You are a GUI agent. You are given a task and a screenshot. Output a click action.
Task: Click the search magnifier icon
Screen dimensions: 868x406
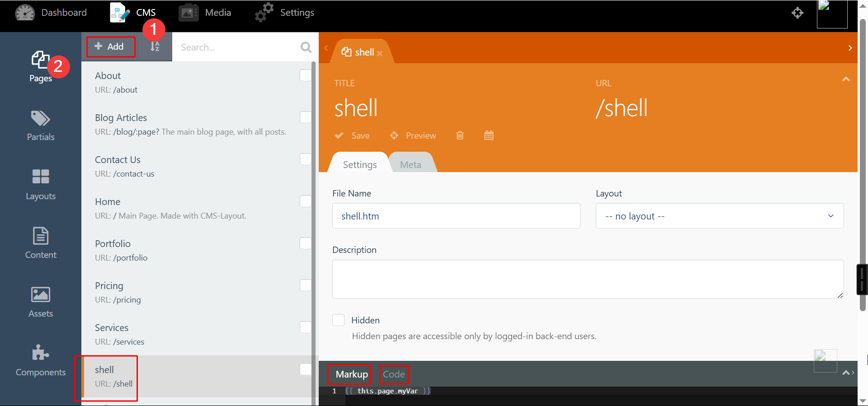pos(306,47)
